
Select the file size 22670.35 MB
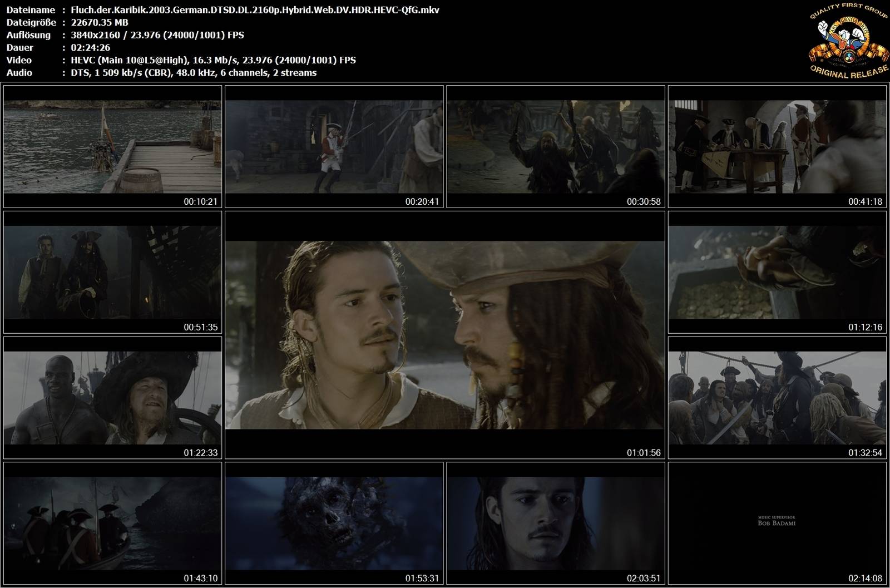pos(100,22)
